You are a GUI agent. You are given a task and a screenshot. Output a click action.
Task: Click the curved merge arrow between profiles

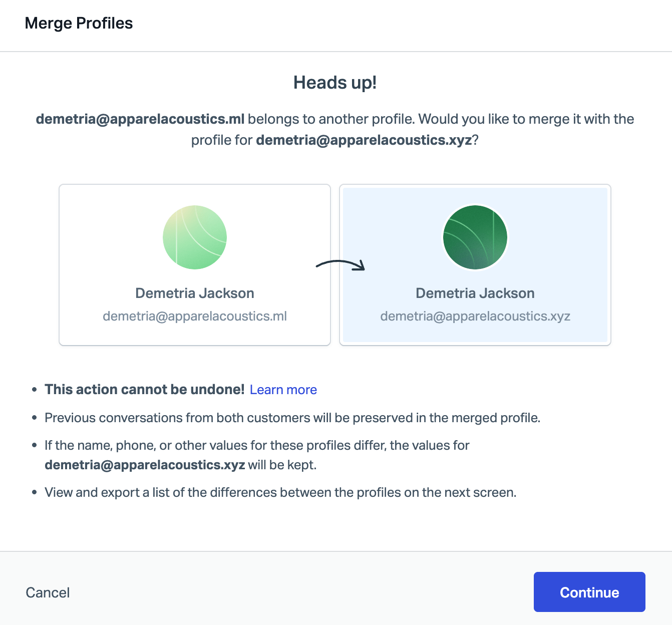pyautogui.click(x=341, y=265)
